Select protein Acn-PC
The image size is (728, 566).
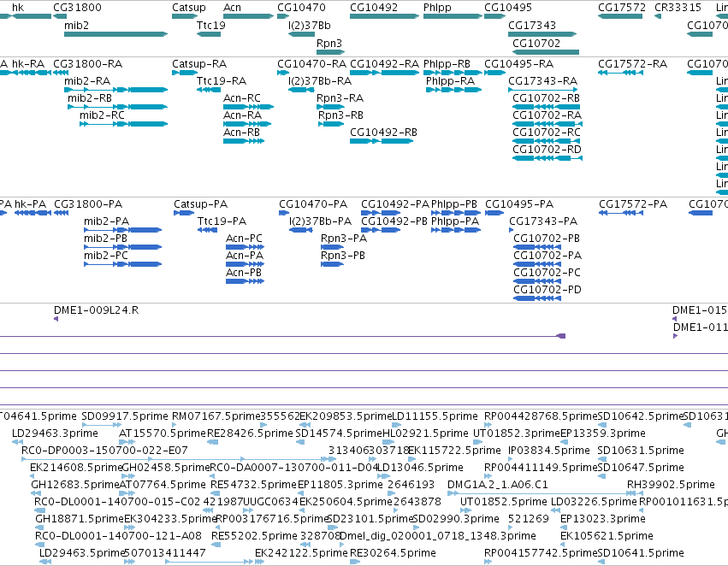point(244,239)
